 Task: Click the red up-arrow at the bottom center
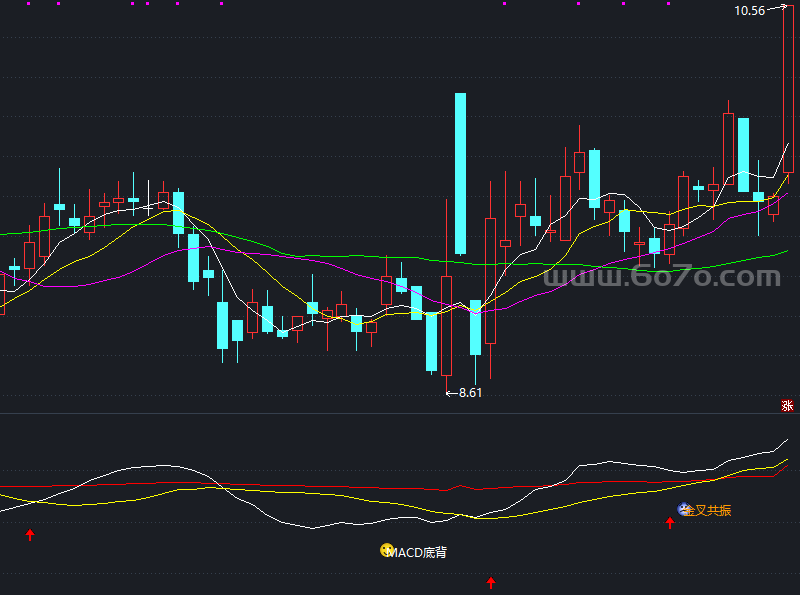click(x=491, y=582)
